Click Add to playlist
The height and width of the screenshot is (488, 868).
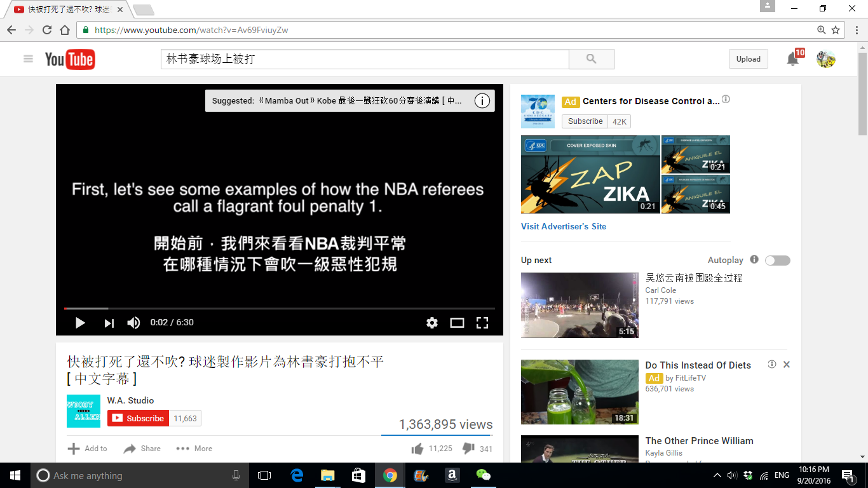88,449
